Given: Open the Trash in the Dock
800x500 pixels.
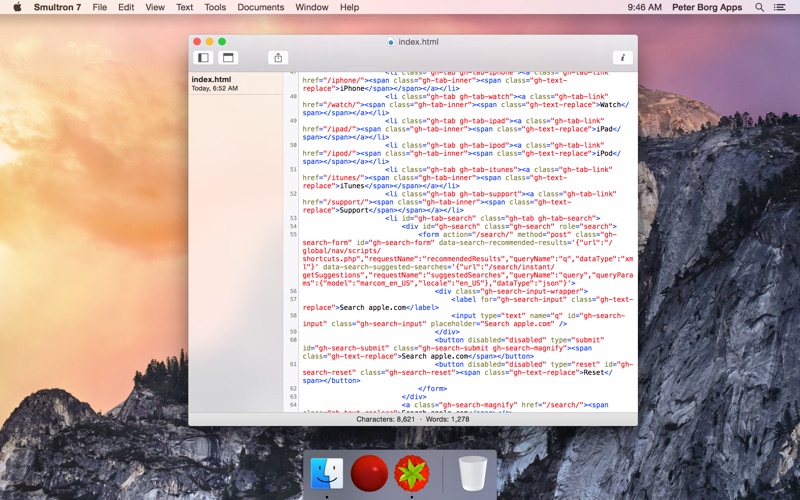Looking at the screenshot, I should pos(472,473).
